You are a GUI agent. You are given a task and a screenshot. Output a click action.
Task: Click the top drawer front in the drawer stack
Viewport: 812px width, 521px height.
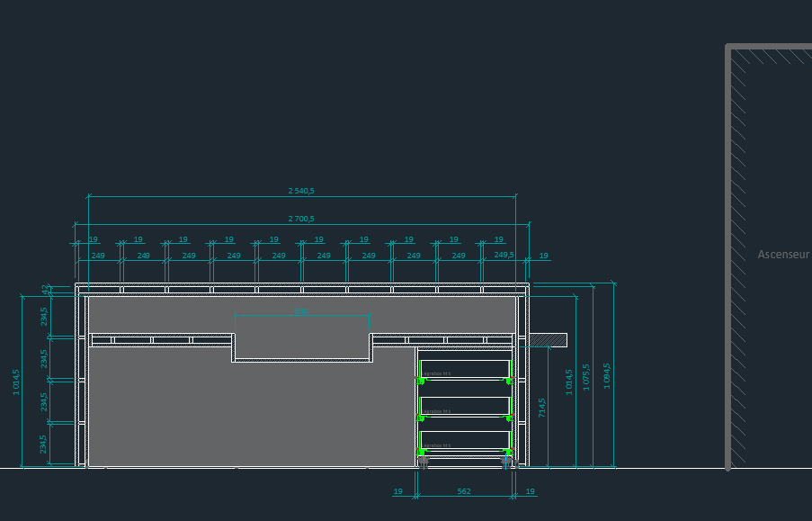tap(465, 369)
